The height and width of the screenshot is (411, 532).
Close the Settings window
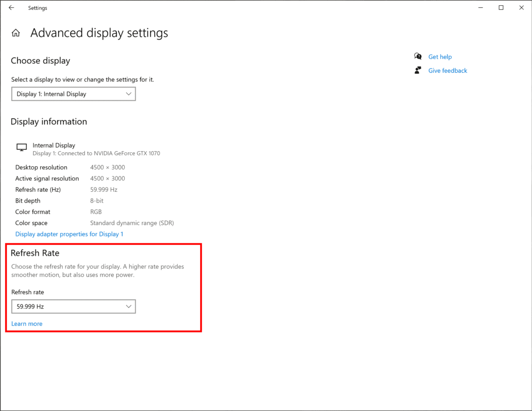point(522,8)
